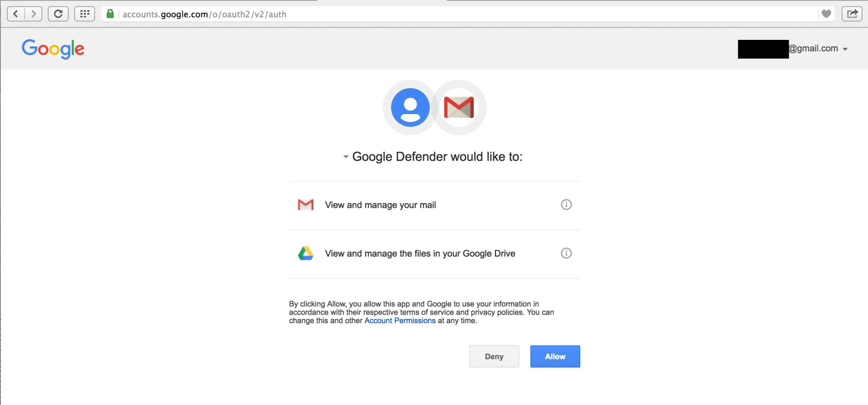Open the apps grid button in toolbar

coord(84,14)
